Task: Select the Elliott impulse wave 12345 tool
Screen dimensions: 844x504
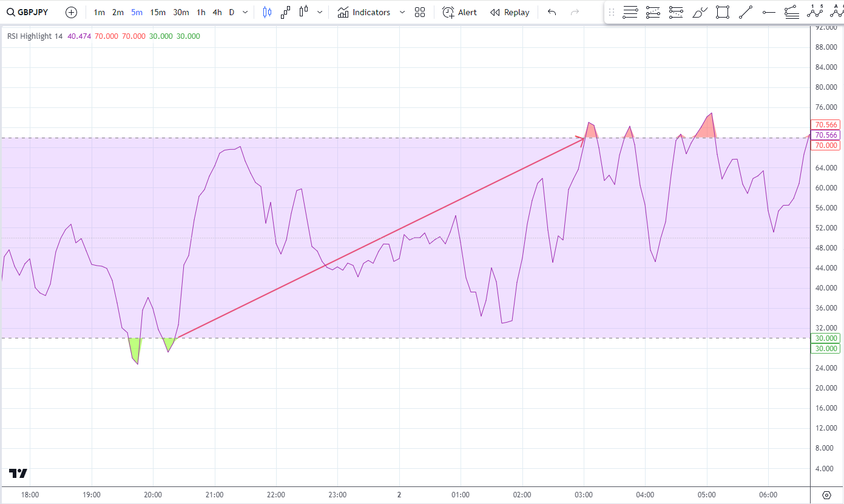Action: point(814,12)
